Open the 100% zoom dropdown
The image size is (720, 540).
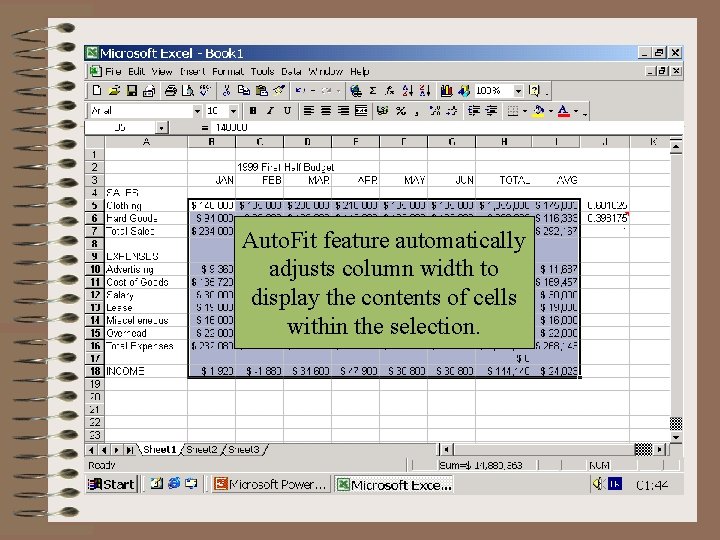point(518,90)
